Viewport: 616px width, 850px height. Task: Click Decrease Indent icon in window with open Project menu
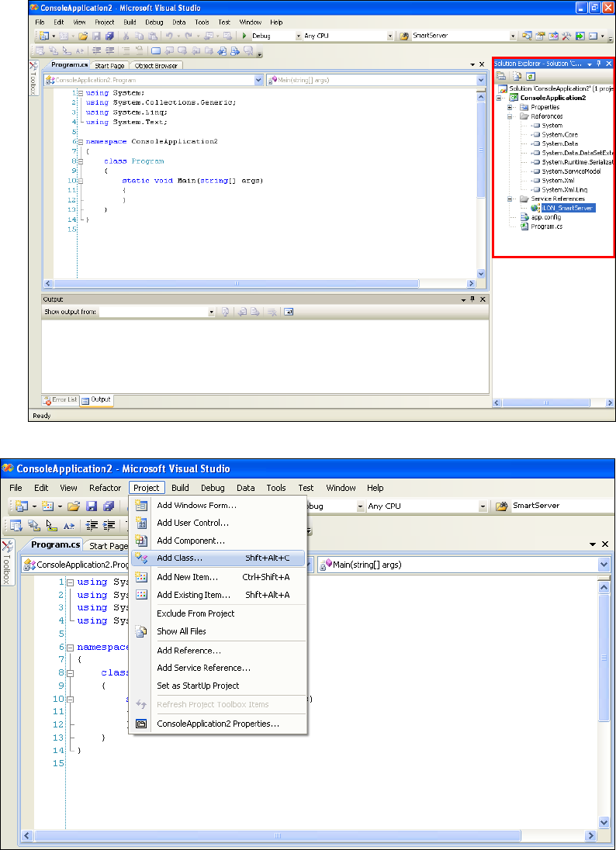pos(92,525)
